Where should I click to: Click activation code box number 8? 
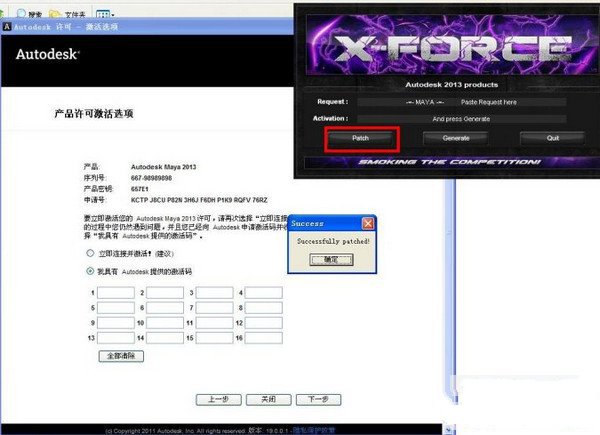tap(264, 308)
